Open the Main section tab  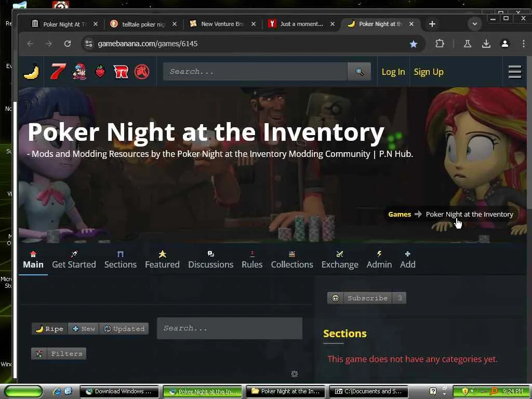(33, 260)
